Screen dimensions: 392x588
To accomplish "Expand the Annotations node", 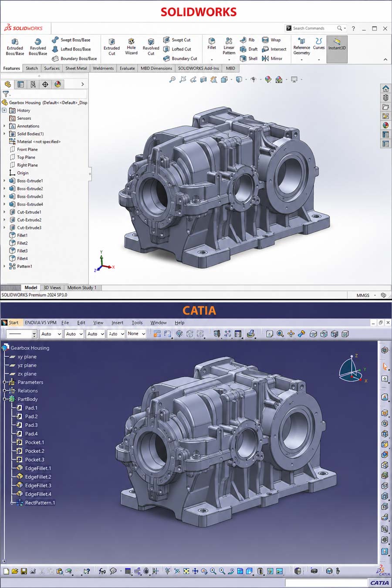I will click(4, 126).
